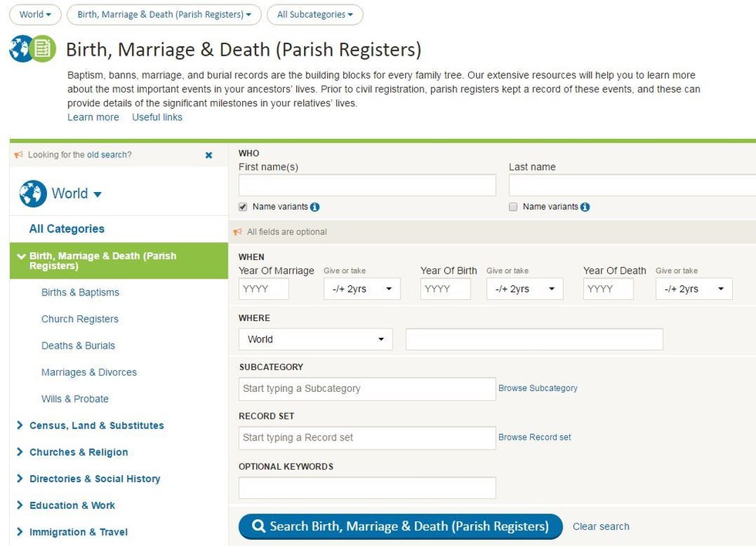This screenshot has width=756, height=546.
Task: Click the magnifying glass in the search button
Action: click(258, 526)
